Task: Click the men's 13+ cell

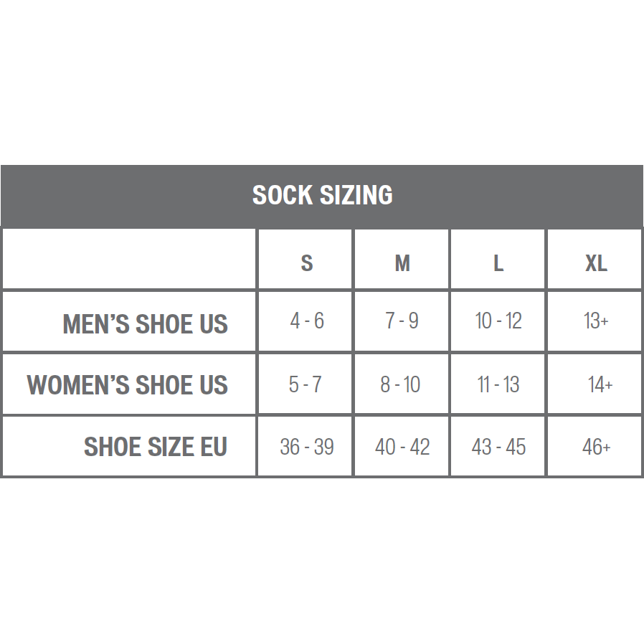Action: coord(596,321)
